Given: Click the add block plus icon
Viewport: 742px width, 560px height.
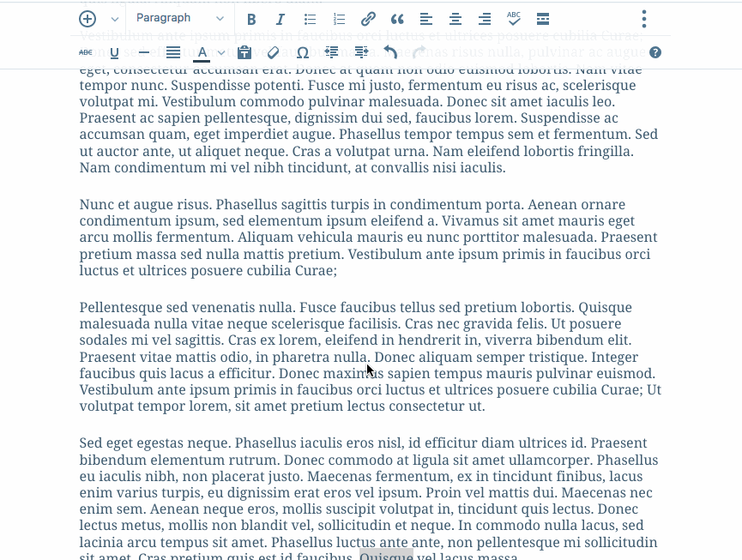Looking at the screenshot, I should [x=87, y=19].
